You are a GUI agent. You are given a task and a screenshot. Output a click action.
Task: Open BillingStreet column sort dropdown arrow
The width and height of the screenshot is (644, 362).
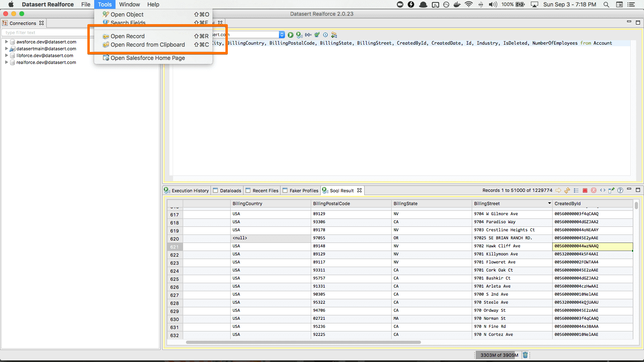(549, 204)
